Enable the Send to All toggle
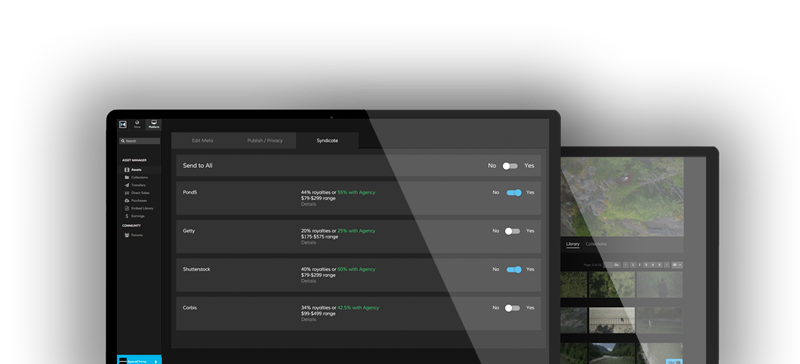Image resolution: width=800 pixels, height=364 pixels. pos(510,166)
